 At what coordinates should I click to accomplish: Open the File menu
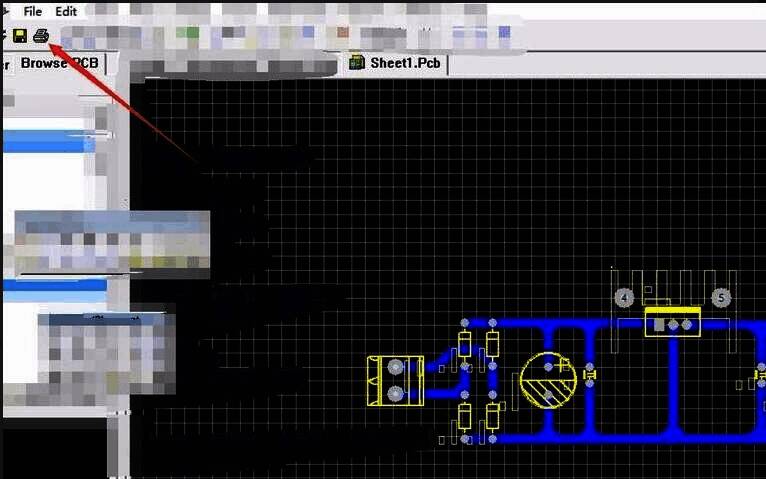coord(32,11)
